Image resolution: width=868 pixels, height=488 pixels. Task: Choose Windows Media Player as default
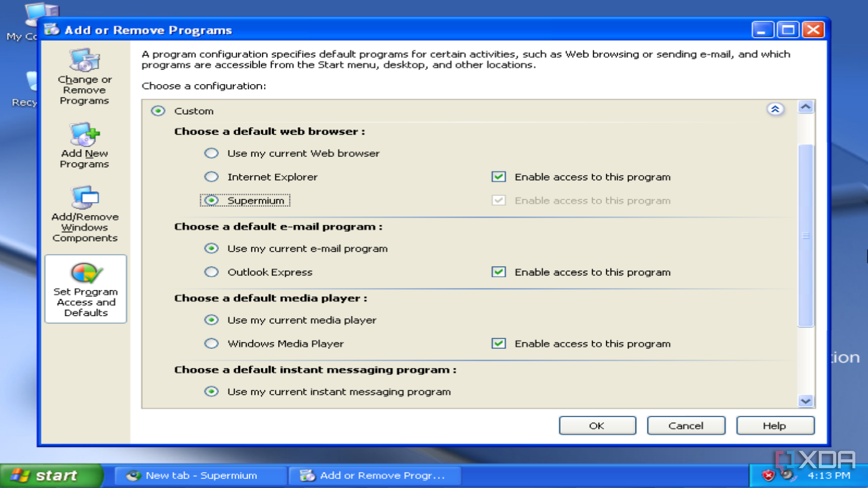click(212, 343)
